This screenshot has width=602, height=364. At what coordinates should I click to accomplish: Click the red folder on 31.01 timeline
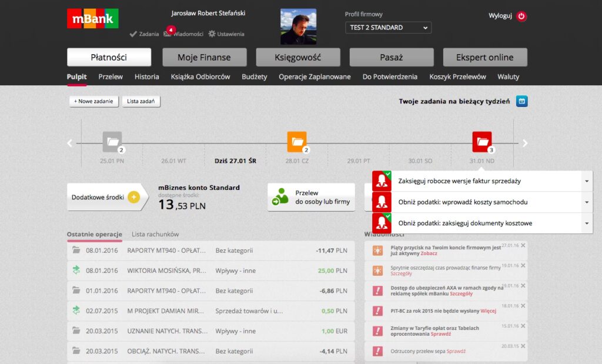point(482,141)
